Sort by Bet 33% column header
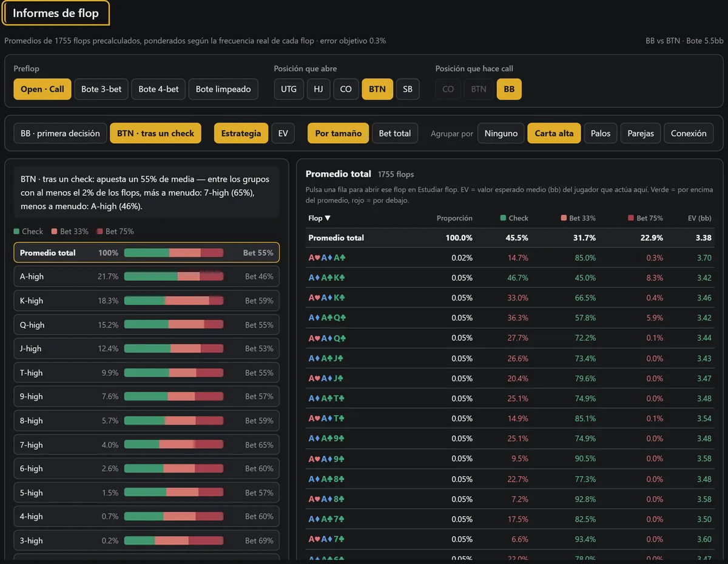728x564 pixels. pos(578,218)
